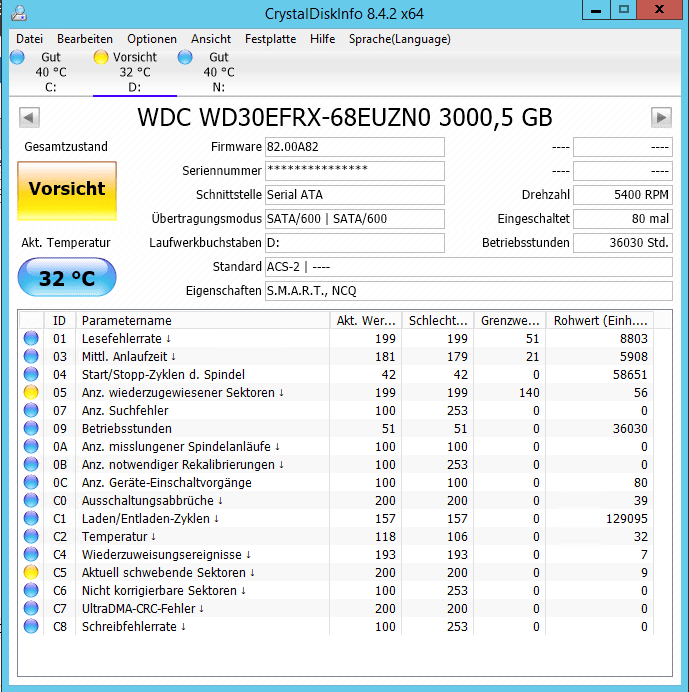Click blue status icon for Laden/Entladen-Zyklen row

[x=31, y=519]
